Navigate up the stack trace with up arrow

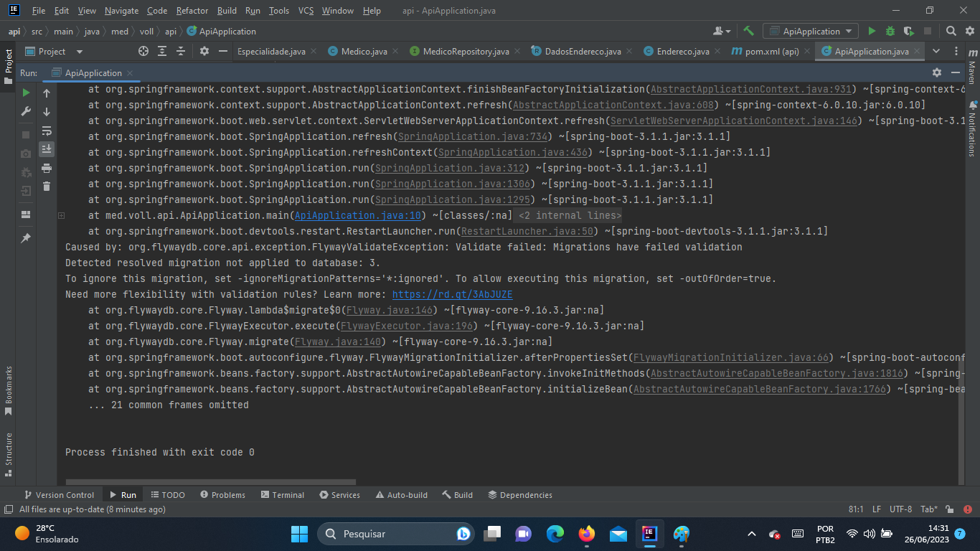click(47, 93)
